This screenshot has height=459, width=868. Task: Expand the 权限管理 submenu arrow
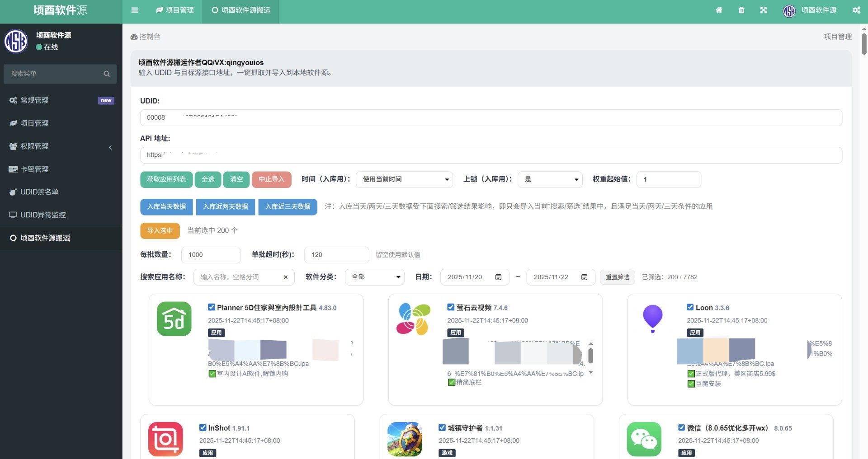[x=110, y=147]
